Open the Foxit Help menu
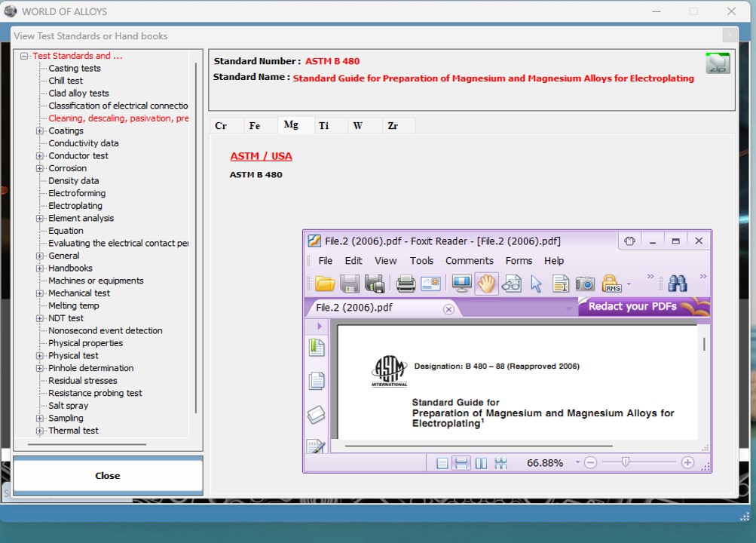Image resolution: width=756 pixels, height=543 pixels. click(x=554, y=261)
